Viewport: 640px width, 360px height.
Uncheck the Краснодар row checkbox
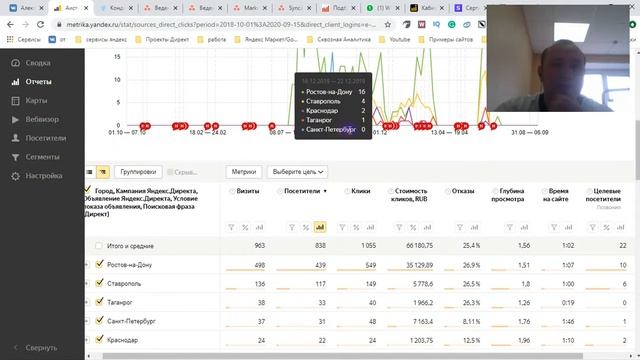pos(99,339)
